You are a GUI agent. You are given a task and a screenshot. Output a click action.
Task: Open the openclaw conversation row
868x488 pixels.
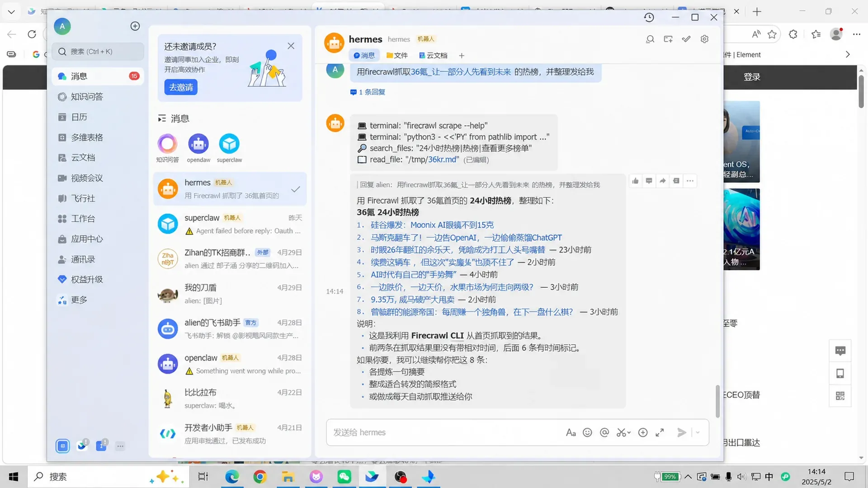pos(230,364)
